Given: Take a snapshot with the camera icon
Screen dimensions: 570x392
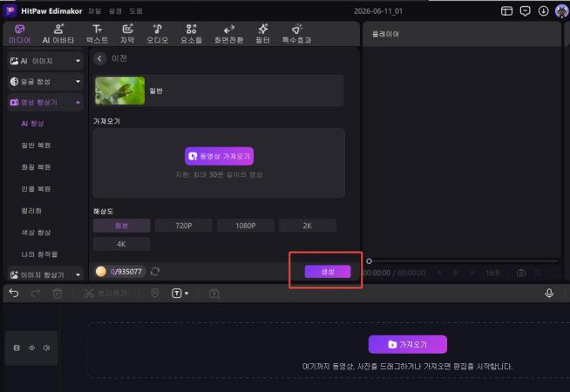Looking at the screenshot, I should pyautogui.click(x=521, y=273).
